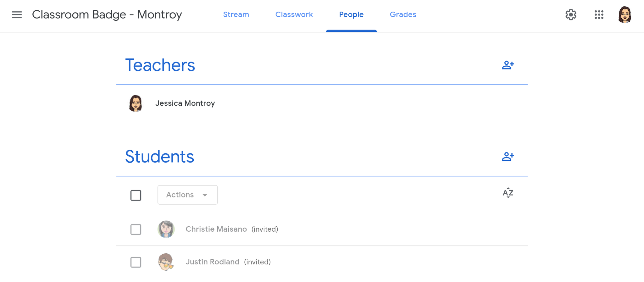Open the Google apps grid

[599, 15]
